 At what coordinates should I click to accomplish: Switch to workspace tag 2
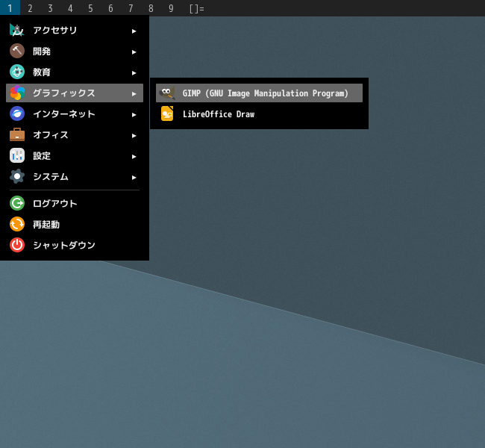[30, 8]
